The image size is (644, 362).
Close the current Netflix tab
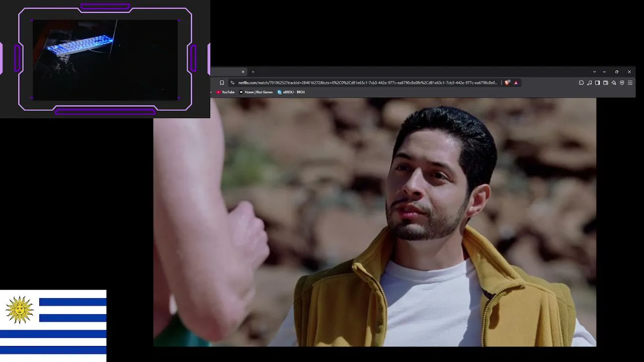pos(243,72)
